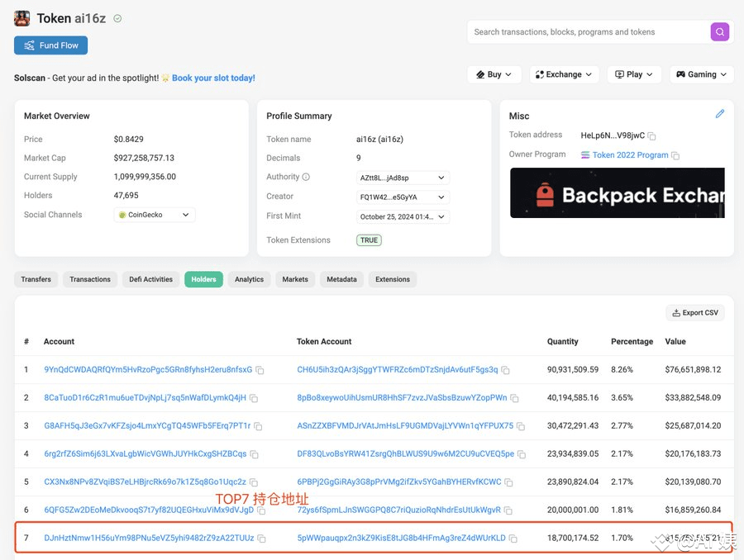The height and width of the screenshot is (560, 744).
Task: Open the Buy dropdown menu
Action: (494, 74)
